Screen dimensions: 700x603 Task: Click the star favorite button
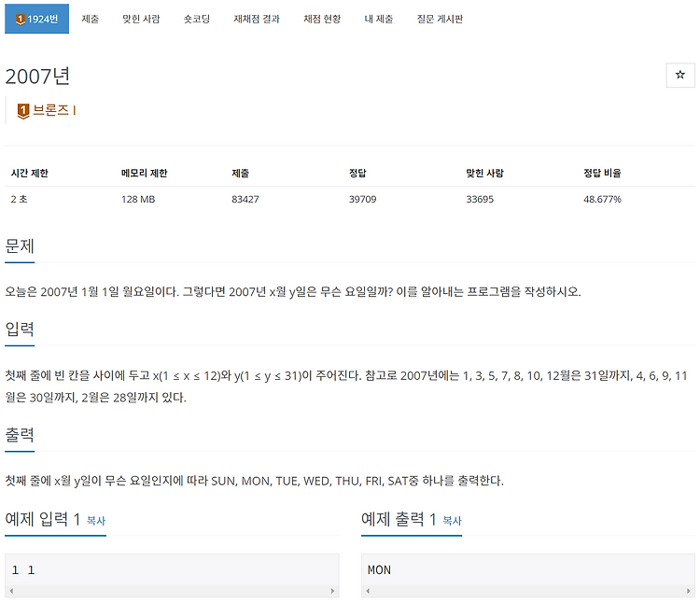(679, 75)
